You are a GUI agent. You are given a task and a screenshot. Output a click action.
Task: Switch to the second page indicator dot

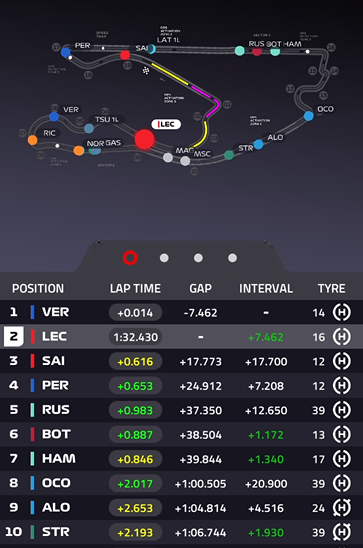(164, 258)
